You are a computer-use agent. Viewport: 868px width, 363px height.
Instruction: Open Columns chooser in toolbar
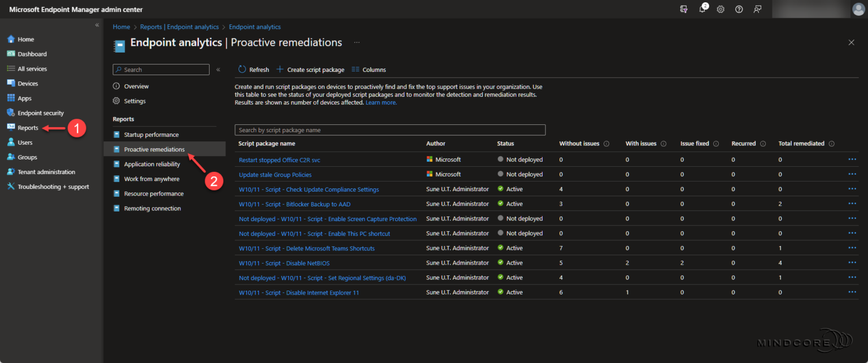(x=368, y=70)
